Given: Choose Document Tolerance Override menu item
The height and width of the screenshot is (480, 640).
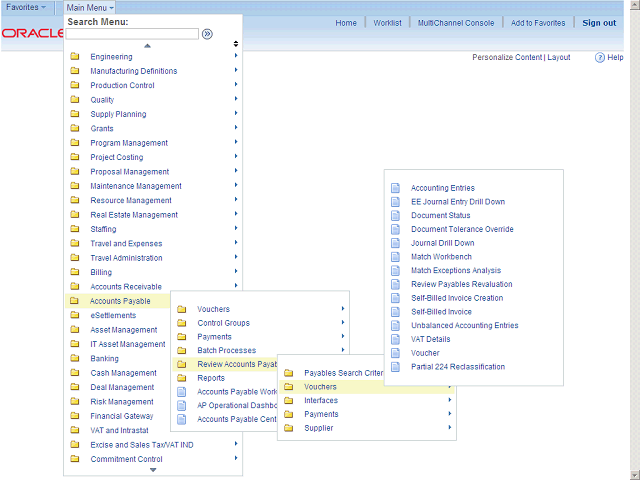Looking at the screenshot, I should (461, 229).
